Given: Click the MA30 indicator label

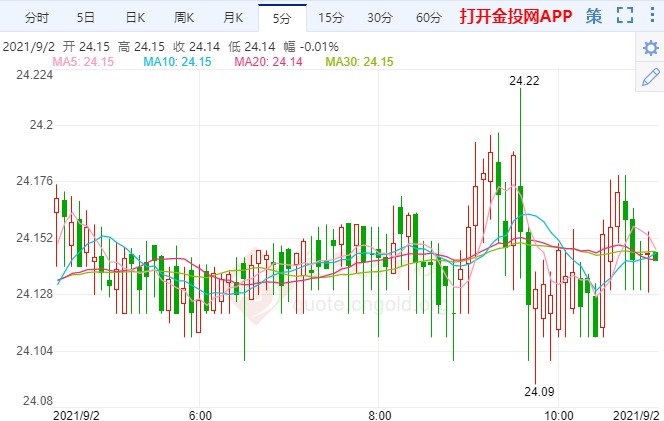Looking at the screenshot, I should coord(360,62).
